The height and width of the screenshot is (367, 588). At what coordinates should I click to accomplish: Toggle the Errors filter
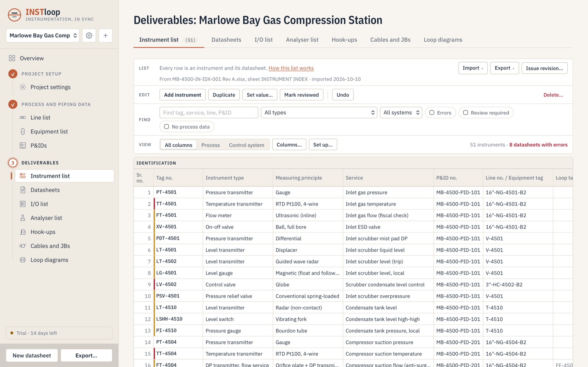(x=440, y=113)
